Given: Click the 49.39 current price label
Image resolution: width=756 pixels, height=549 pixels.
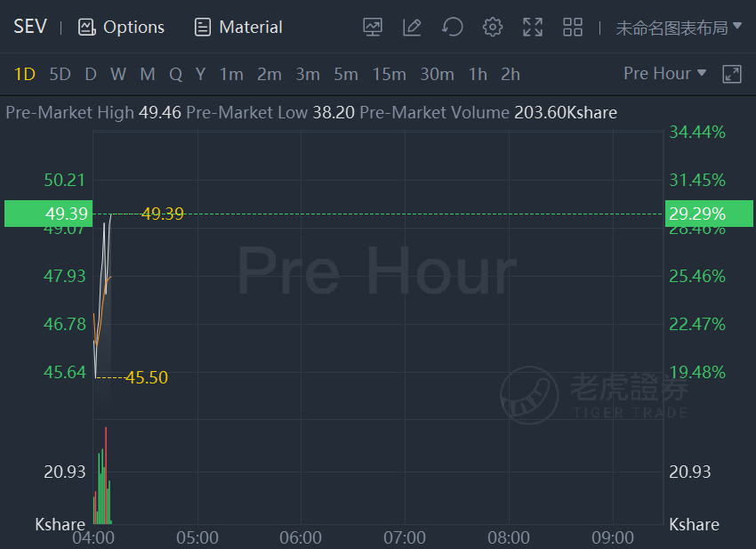Looking at the screenshot, I should pyautogui.click(x=67, y=214).
